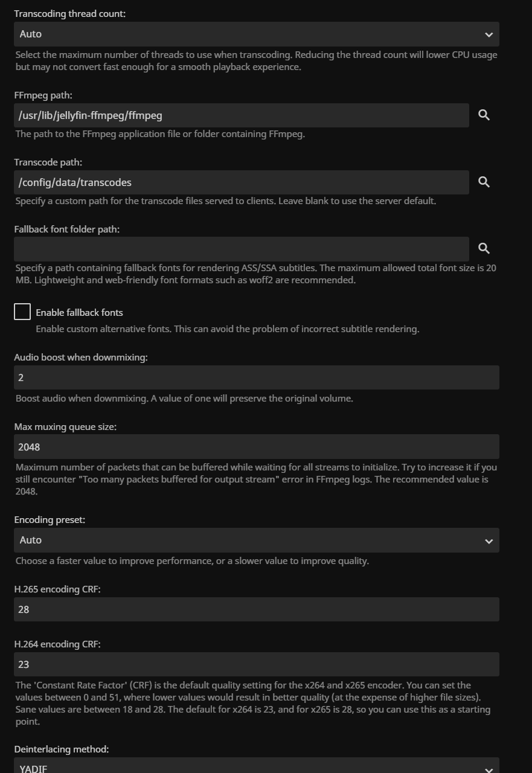Click the H.264 encoding CRF field

[256, 664]
